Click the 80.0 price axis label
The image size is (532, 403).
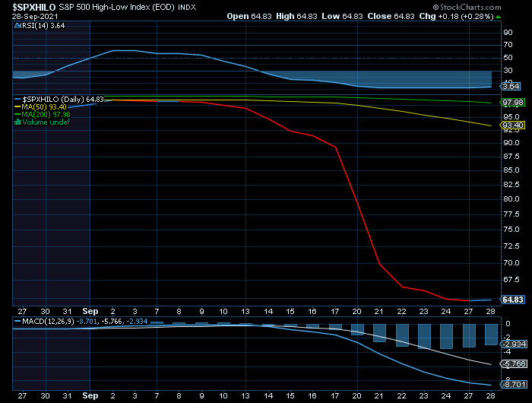pos(511,199)
